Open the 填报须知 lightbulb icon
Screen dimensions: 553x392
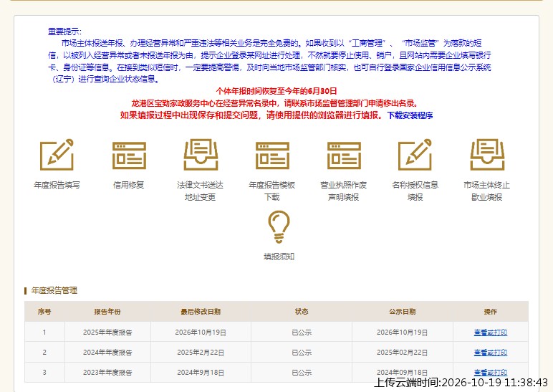click(x=279, y=227)
